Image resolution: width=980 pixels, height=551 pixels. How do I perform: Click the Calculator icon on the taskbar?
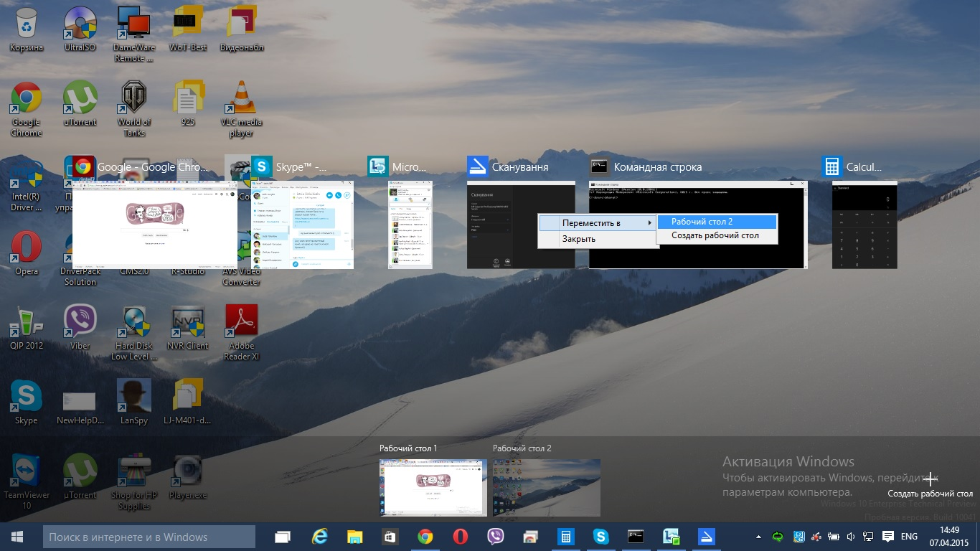[565, 537]
